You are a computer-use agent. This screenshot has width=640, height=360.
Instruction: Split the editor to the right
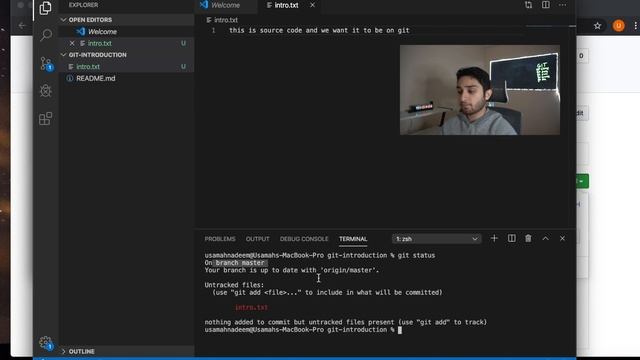546,5
